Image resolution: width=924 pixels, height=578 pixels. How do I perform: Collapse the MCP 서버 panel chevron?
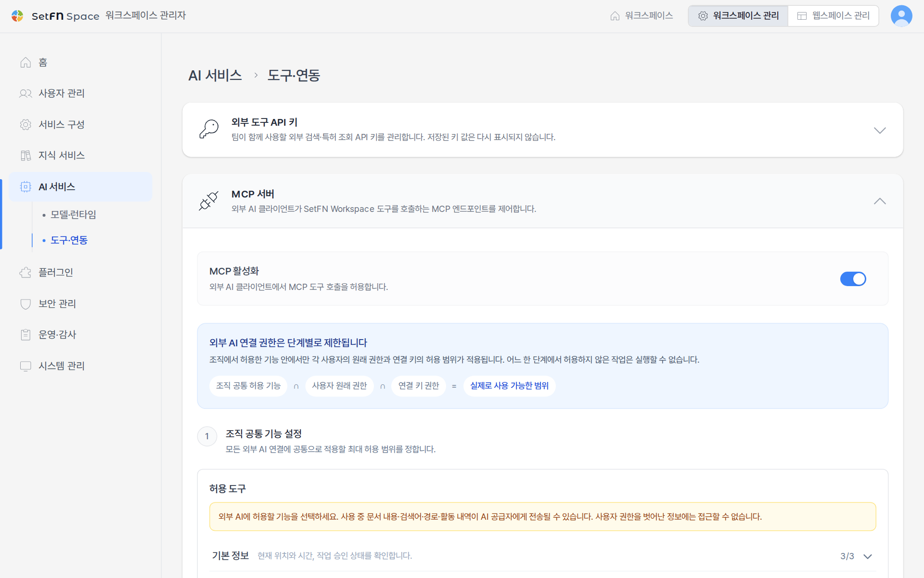point(880,201)
